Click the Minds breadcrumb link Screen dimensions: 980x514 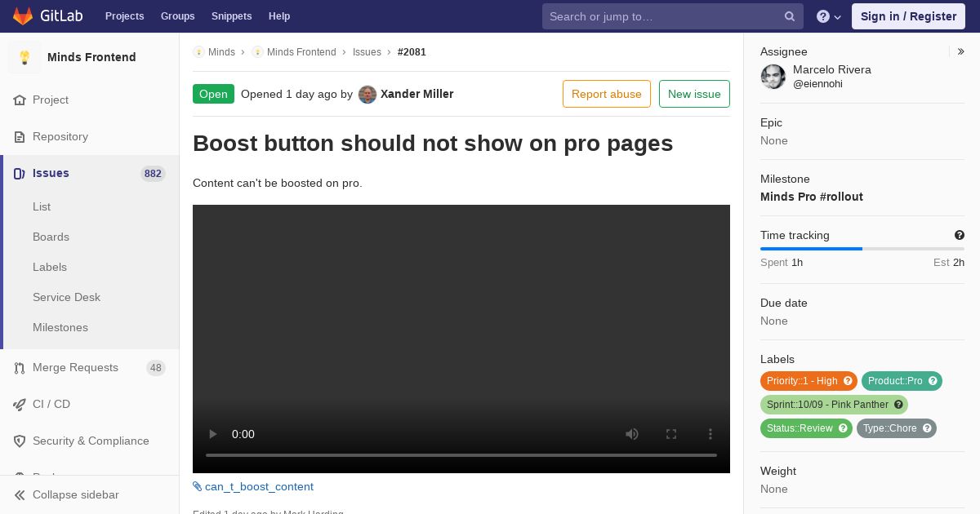click(x=221, y=52)
